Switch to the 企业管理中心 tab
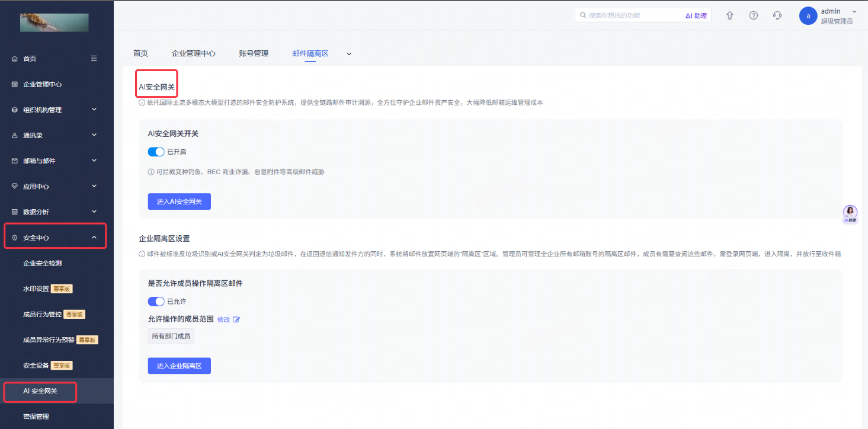This screenshot has height=429, width=868. (193, 53)
